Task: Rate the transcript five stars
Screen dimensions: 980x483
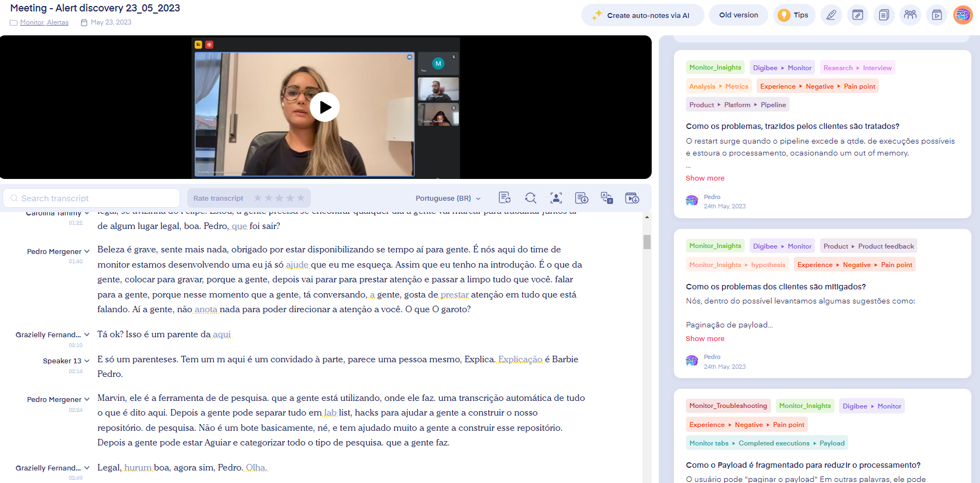Action: [x=301, y=198]
